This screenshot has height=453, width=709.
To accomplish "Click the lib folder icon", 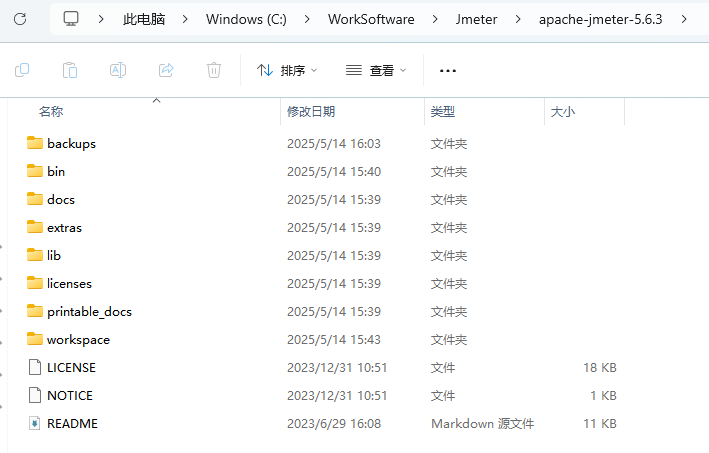I will 35,255.
